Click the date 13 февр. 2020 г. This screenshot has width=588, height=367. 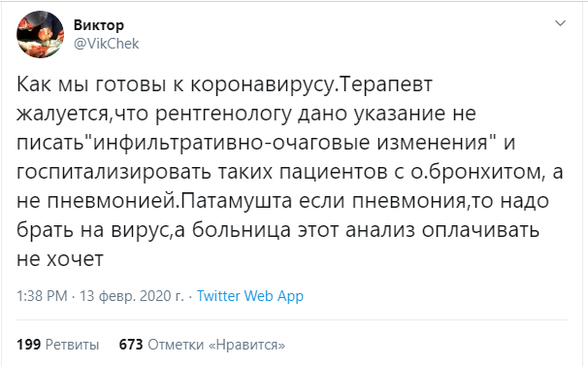click(x=132, y=296)
